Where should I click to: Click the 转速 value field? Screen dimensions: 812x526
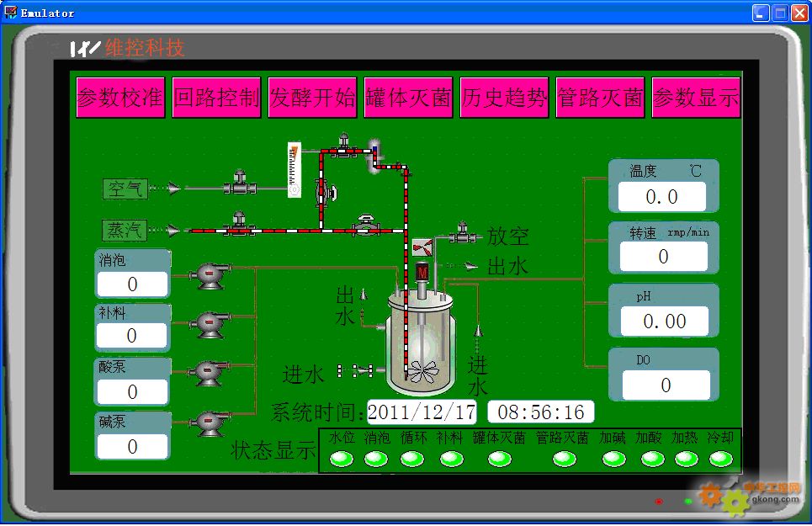click(x=663, y=257)
